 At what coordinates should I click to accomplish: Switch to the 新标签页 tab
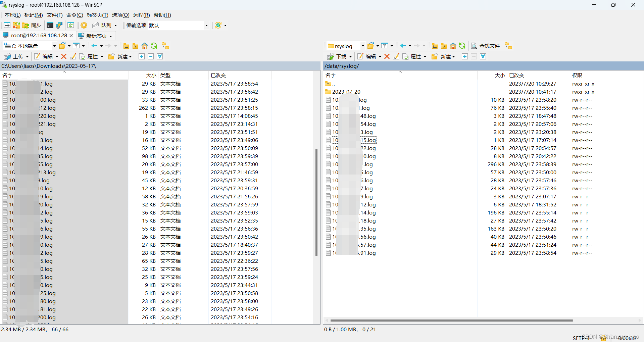[95, 36]
